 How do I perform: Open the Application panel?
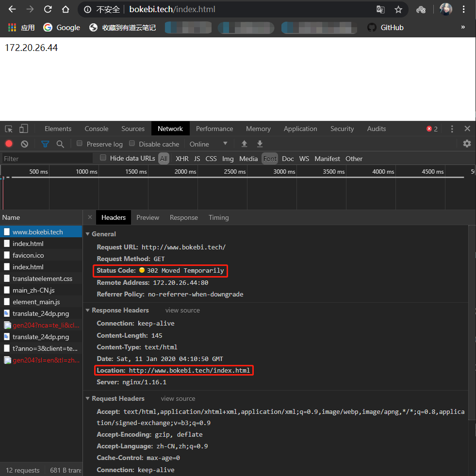pos(300,129)
